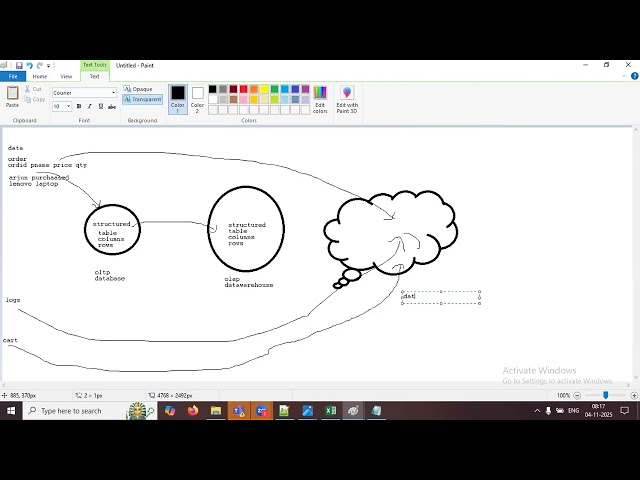Click the Undo arrow icon
The height and width of the screenshot is (480, 640).
tap(29, 65)
